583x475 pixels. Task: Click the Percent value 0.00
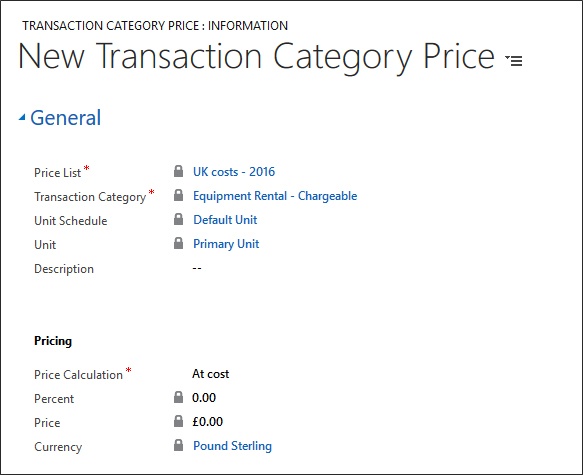point(204,398)
